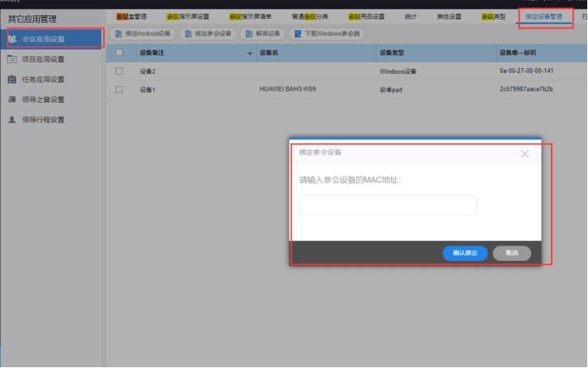Click the 绑定Android设备 button icon

118,34
